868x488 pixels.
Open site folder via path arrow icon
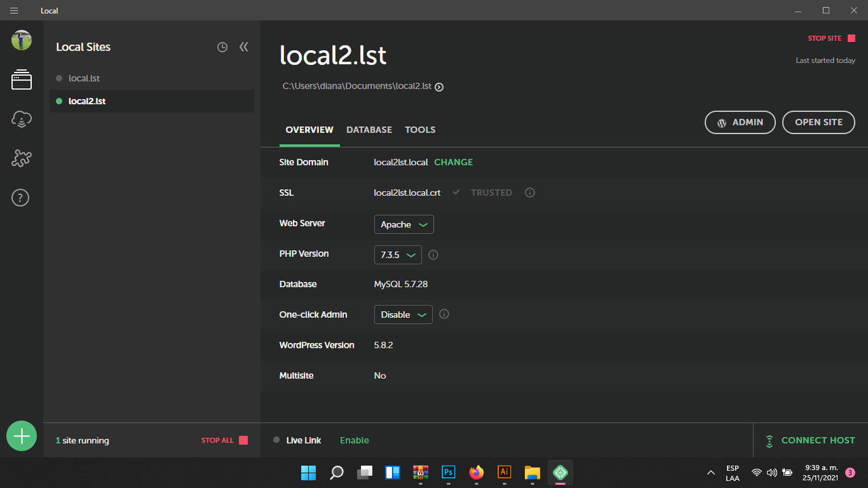point(439,87)
